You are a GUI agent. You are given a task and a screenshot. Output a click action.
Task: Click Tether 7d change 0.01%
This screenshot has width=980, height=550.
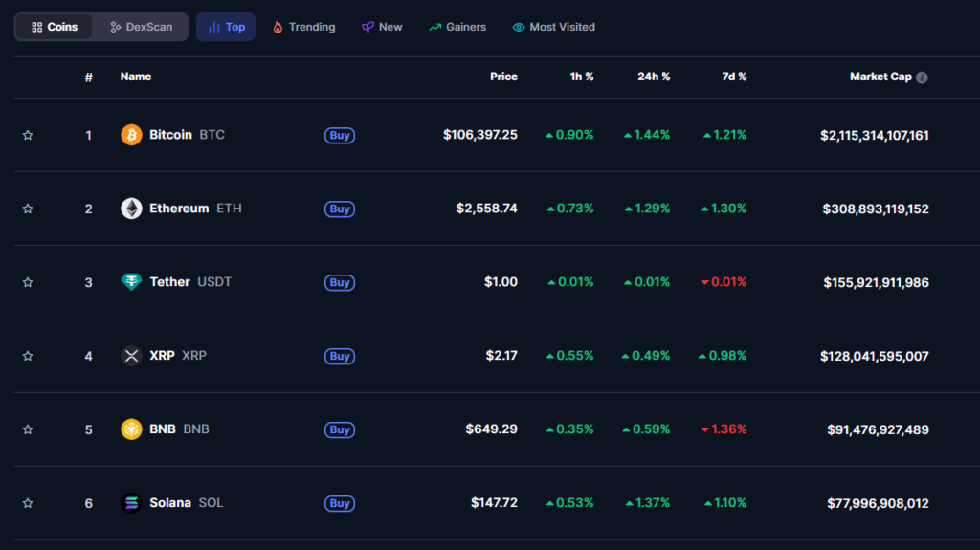point(724,282)
